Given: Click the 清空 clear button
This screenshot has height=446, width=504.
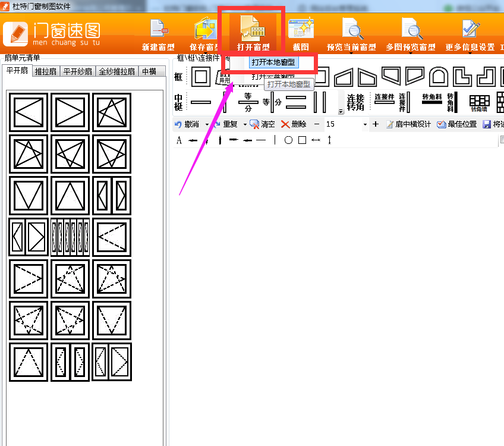Looking at the screenshot, I should pyautogui.click(x=262, y=124).
